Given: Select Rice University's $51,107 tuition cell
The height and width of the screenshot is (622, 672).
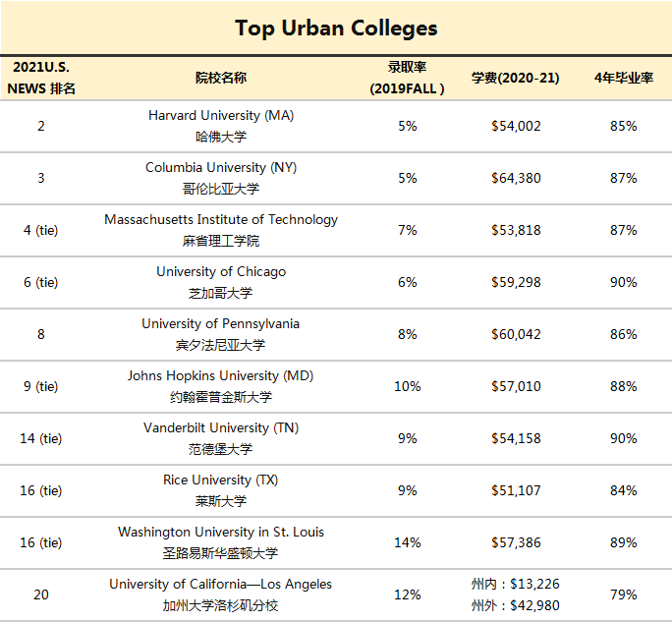Looking at the screenshot, I should [x=516, y=490].
